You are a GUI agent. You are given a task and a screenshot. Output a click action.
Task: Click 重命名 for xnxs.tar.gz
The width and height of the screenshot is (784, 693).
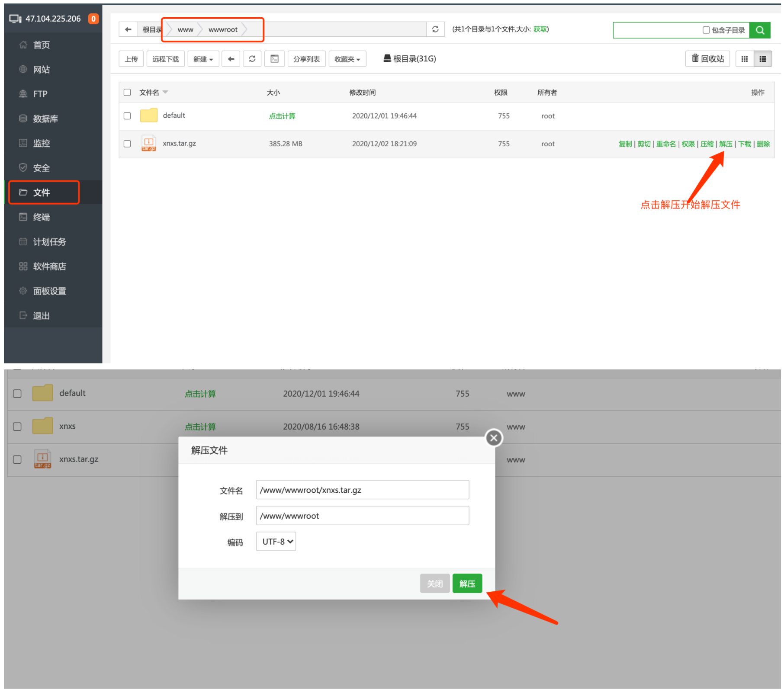point(666,144)
